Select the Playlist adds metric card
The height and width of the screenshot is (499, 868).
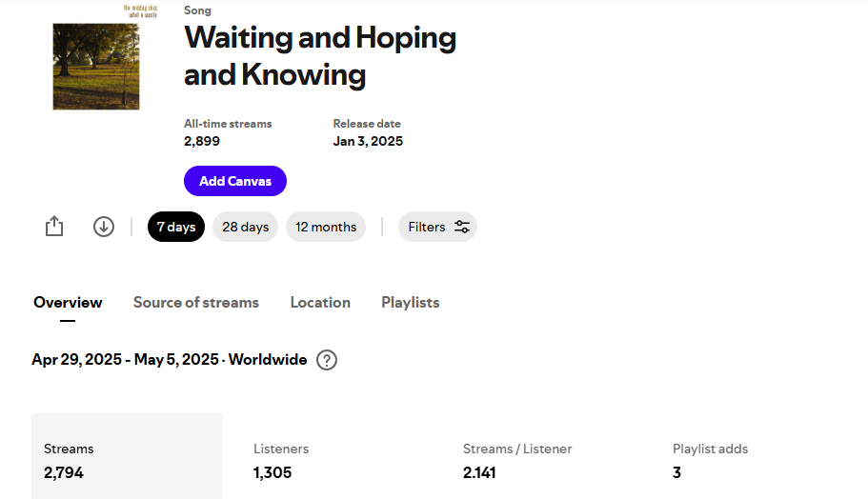[x=756, y=460]
